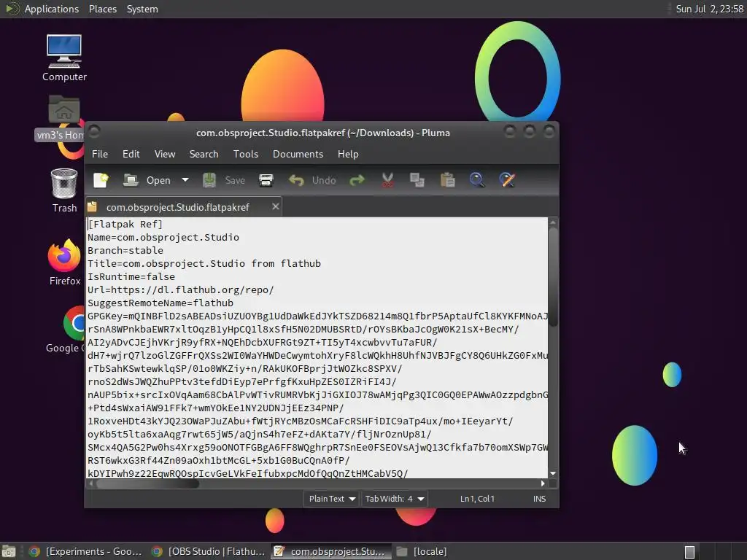Viewport: 747px width, 560px height.
Task: Click the horizontal scrollbar thumb in the editor
Action: 147,483
